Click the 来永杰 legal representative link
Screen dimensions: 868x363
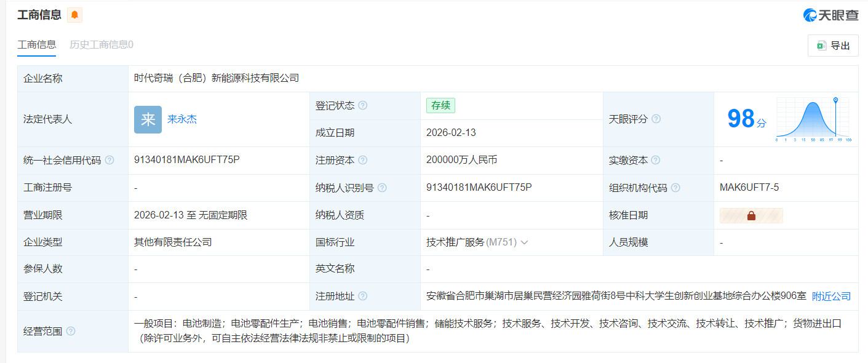(x=182, y=119)
